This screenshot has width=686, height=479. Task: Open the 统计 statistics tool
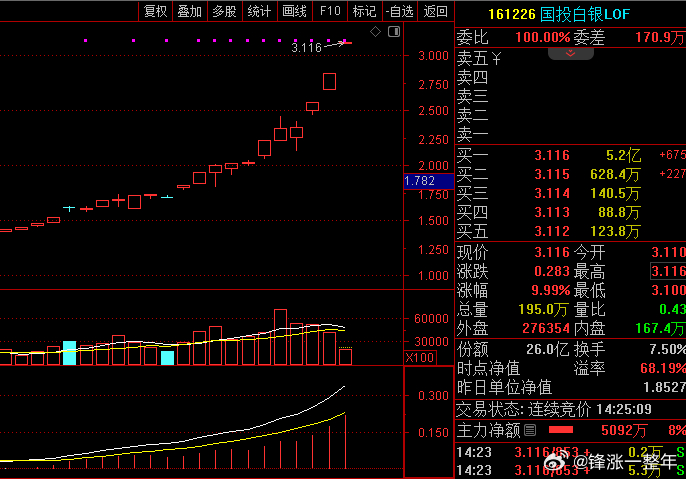[x=259, y=11]
